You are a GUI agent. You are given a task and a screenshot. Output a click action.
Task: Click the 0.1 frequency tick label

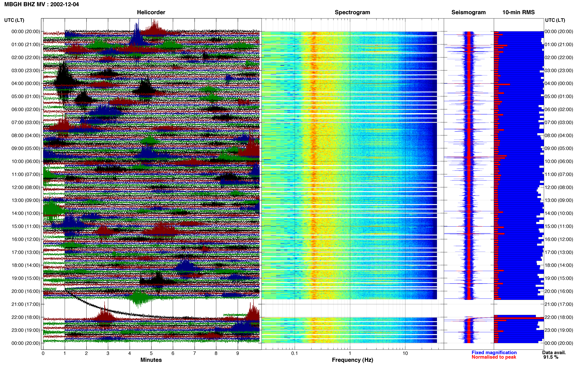pos(295,353)
